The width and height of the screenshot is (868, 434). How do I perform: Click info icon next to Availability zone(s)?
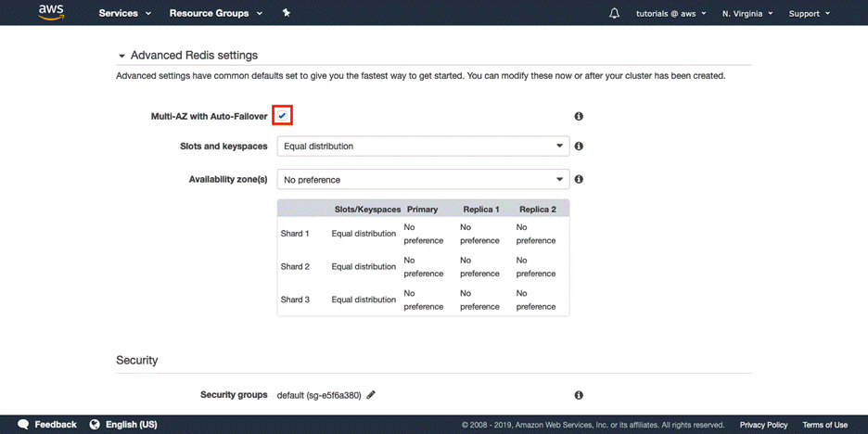point(579,179)
